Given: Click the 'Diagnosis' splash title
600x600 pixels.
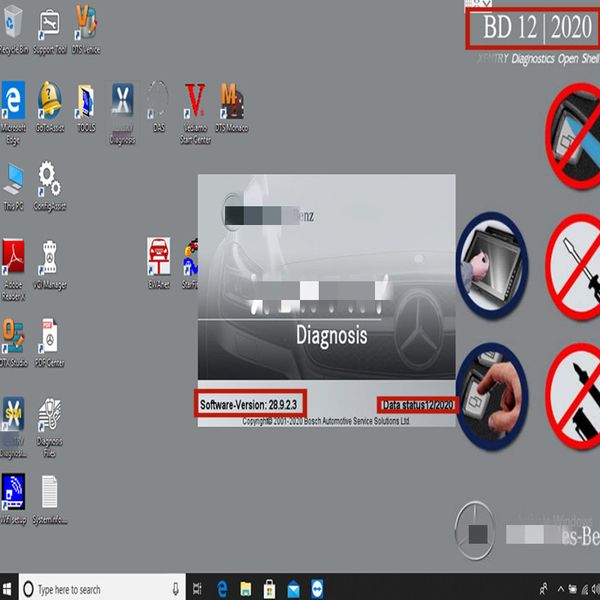Looking at the screenshot, I should (331, 336).
